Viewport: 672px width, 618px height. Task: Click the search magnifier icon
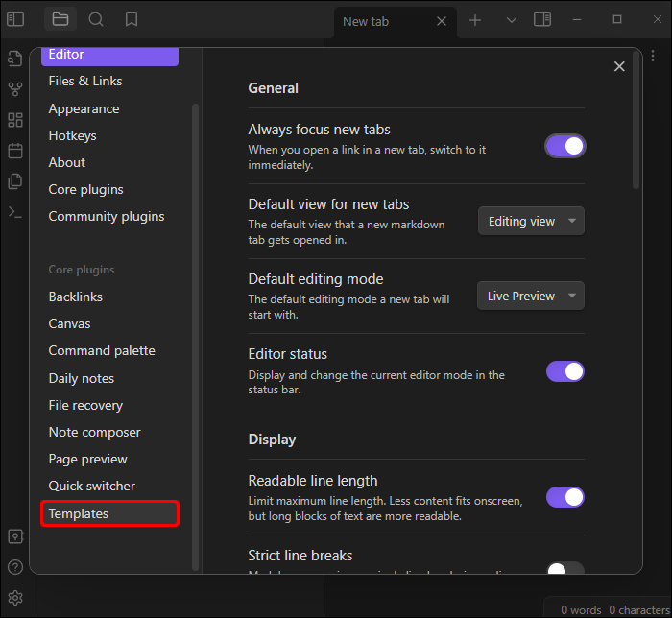point(96,19)
